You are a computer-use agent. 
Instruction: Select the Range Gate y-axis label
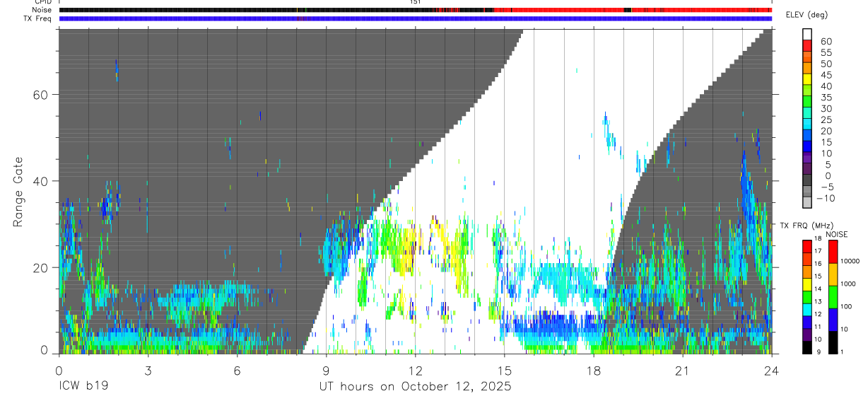[x=19, y=192]
